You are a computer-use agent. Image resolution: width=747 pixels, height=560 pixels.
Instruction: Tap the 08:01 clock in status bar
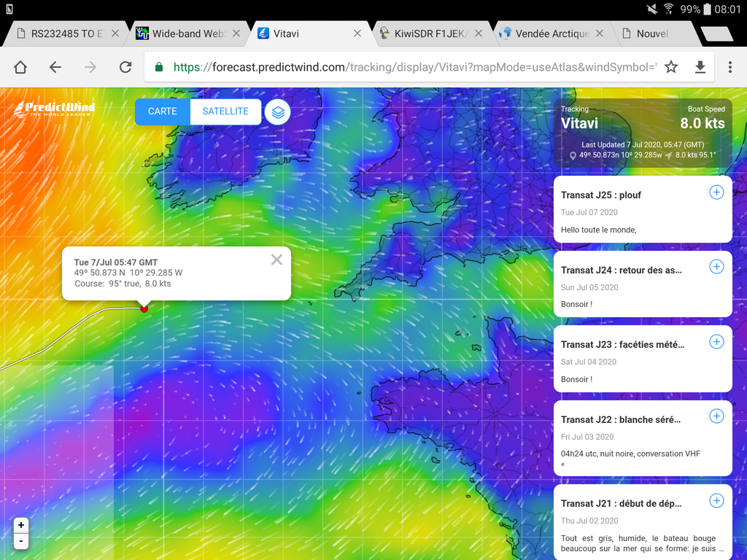(727, 9)
